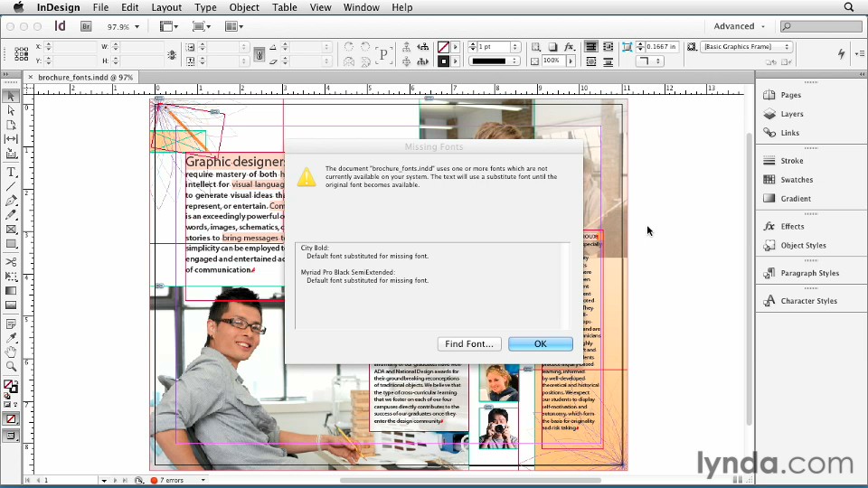
Task: Click the Quick Apply lightning icon
Action: (x=842, y=53)
